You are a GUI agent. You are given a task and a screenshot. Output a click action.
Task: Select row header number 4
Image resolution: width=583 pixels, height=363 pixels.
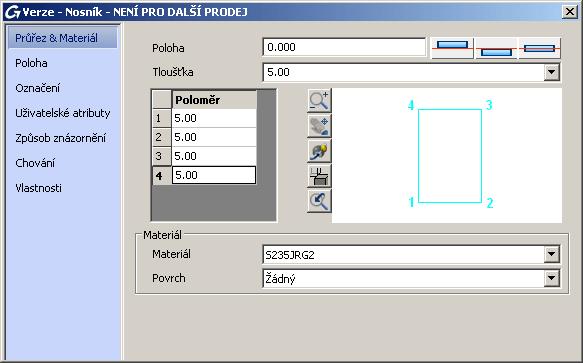162,175
